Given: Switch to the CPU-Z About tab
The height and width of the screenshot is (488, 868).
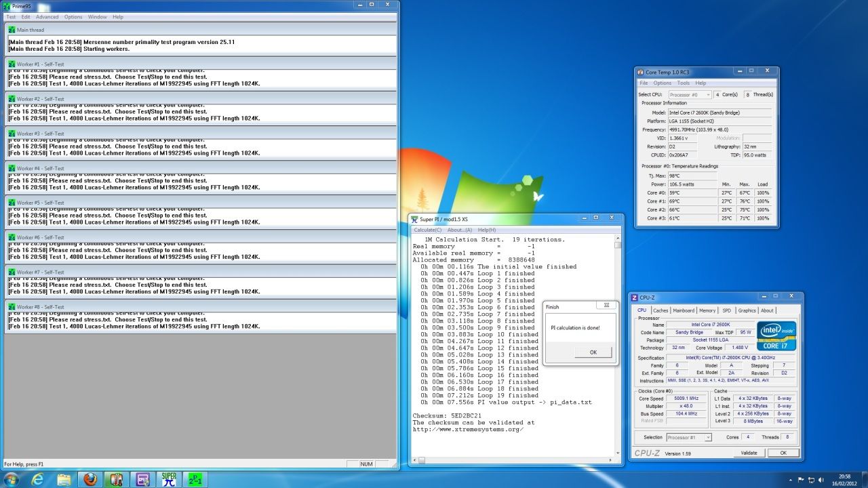Looking at the screenshot, I should 767,310.
